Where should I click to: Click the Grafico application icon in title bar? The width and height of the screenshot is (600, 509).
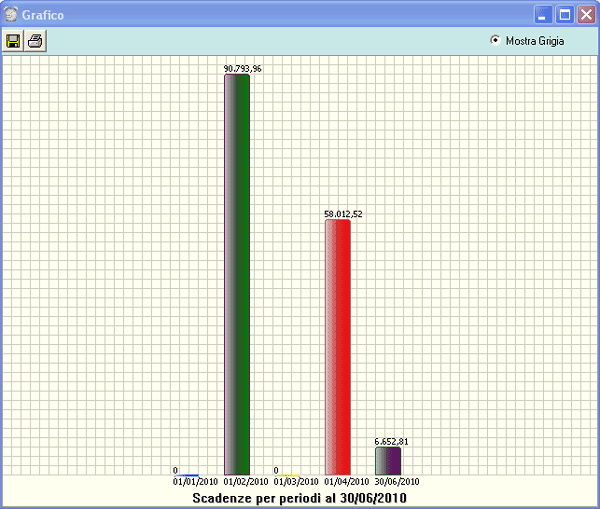tap(11, 15)
